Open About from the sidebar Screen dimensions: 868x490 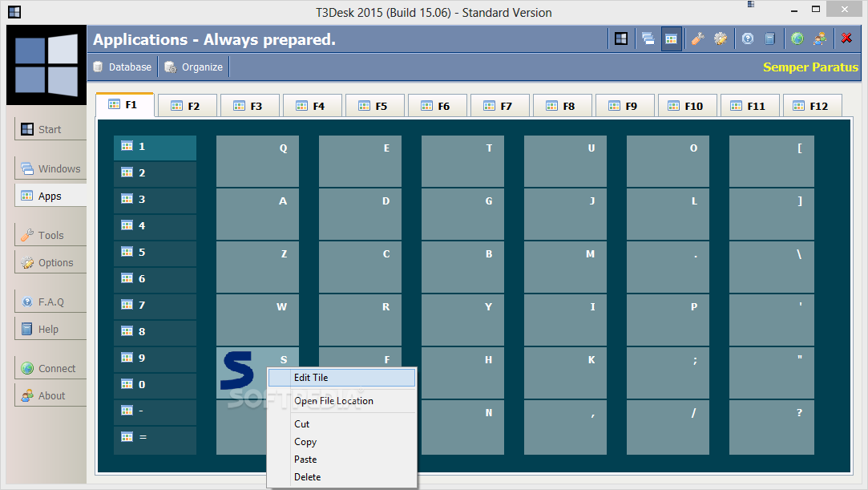point(50,395)
